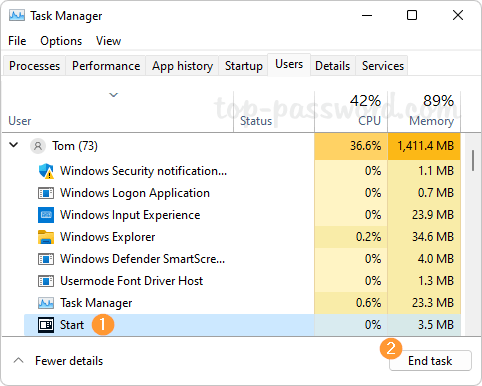Select the Windows Logon Application icon

tap(46, 193)
